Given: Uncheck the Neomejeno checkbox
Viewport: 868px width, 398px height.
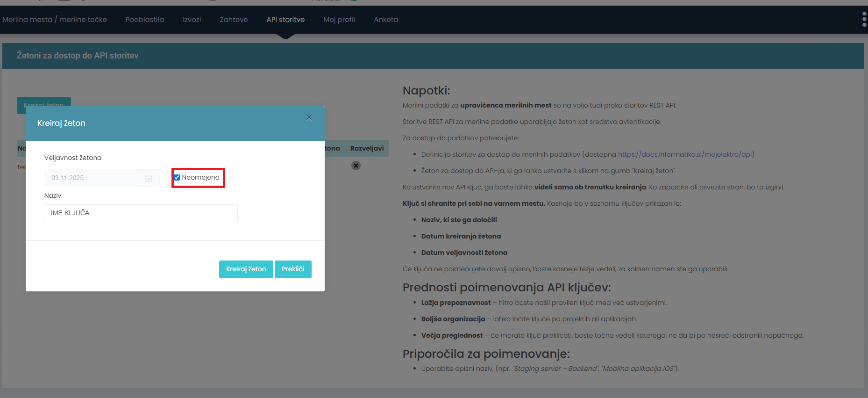Looking at the screenshot, I should click(x=177, y=178).
